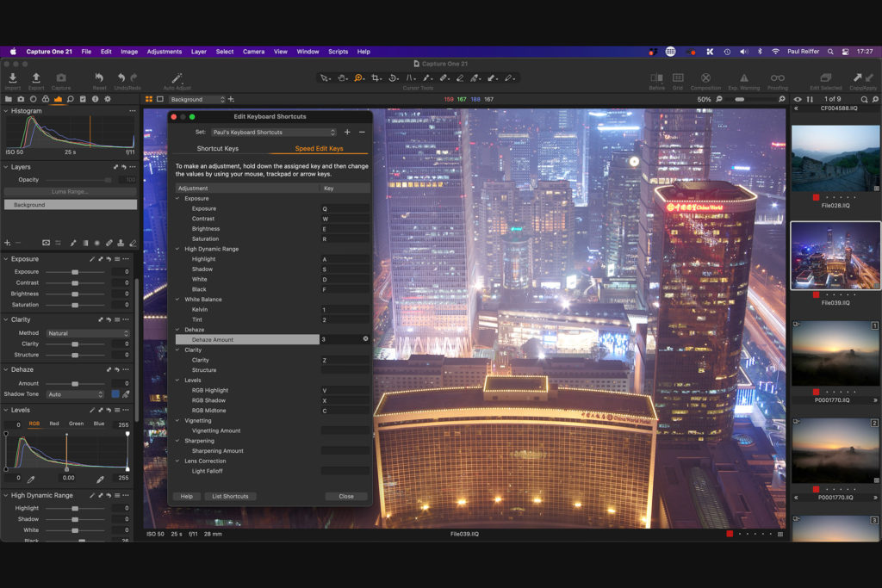Switch to the Speed Edit Keys tab
Viewport: 882px width, 588px height.
click(319, 148)
